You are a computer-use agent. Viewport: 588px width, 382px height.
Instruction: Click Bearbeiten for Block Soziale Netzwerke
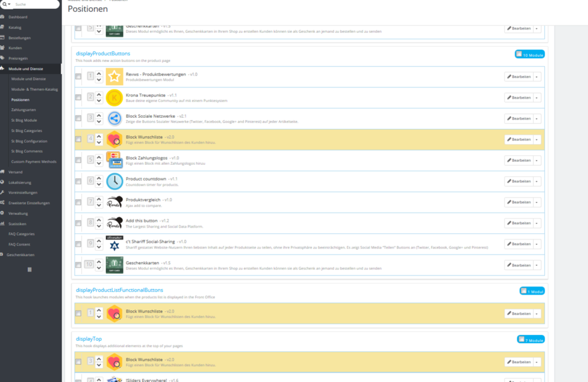[518, 118]
